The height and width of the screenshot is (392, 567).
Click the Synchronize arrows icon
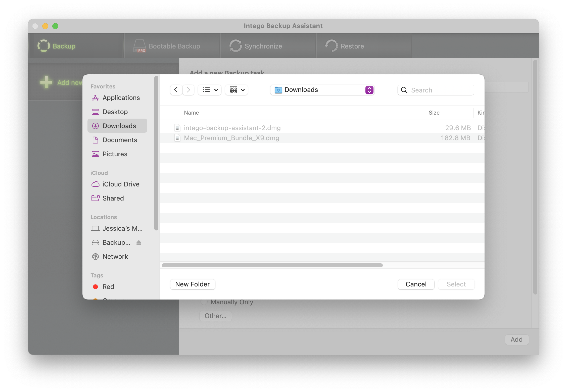tap(235, 46)
